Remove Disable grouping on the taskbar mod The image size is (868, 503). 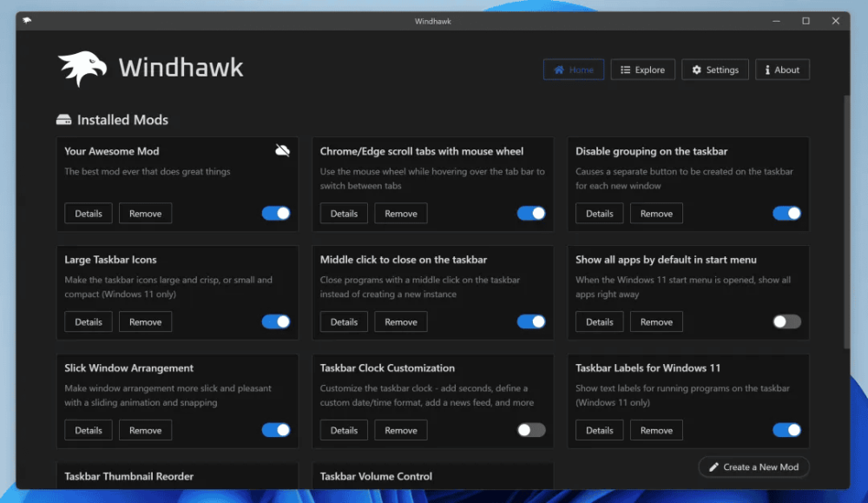(x=656, y=214)
